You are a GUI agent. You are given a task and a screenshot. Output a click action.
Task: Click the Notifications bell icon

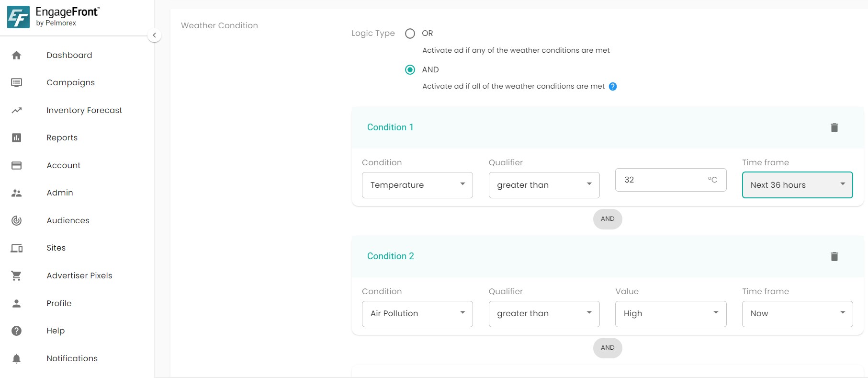click(16, 358)
